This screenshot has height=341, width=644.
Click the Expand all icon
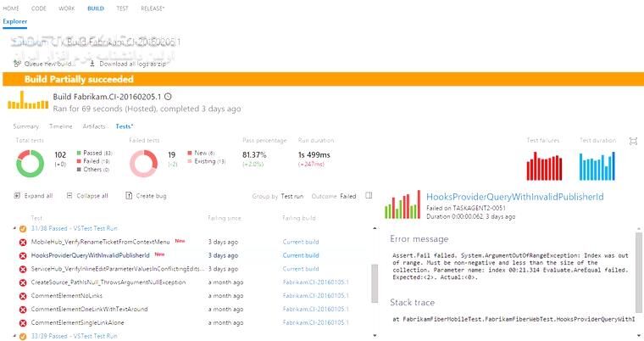click(19, 195)
